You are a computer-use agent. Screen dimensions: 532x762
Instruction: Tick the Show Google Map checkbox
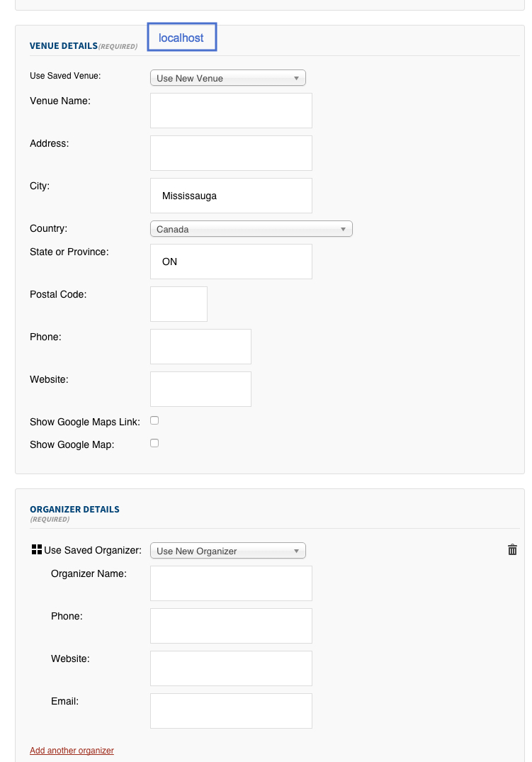click(154, 443)
